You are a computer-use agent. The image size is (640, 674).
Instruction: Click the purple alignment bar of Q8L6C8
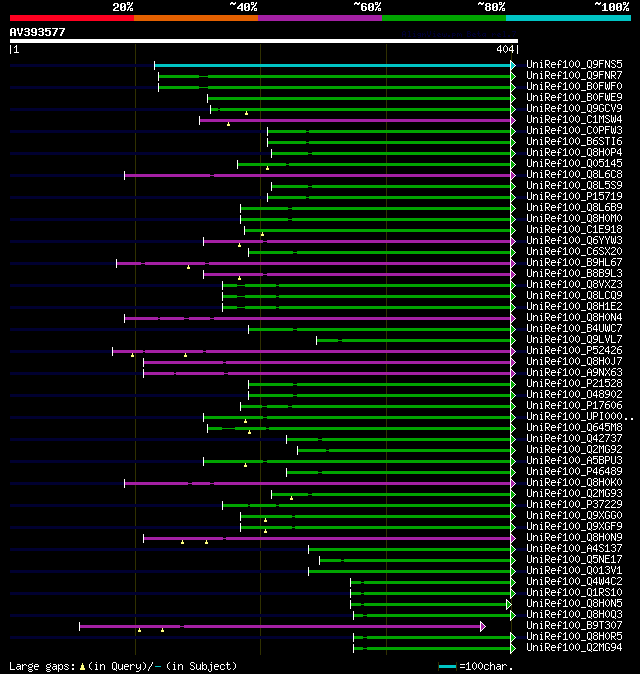click(x=318, y=175)
